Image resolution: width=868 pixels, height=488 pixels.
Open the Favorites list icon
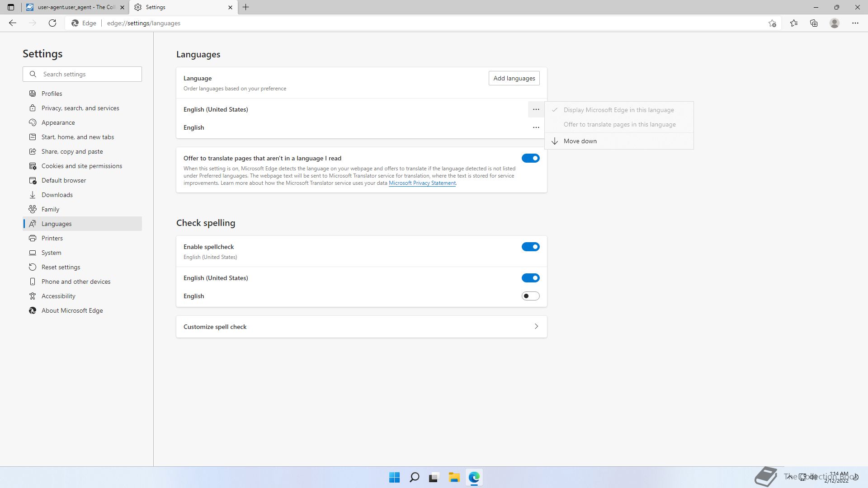pyautogui.click(x=794, y=23)
